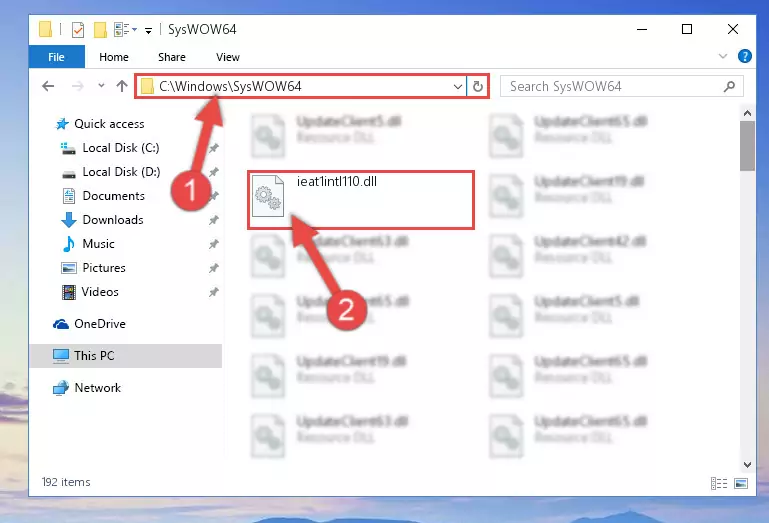Switch to large icons view layout
This screenshot has height=523, width=769.
coord(741,483)
